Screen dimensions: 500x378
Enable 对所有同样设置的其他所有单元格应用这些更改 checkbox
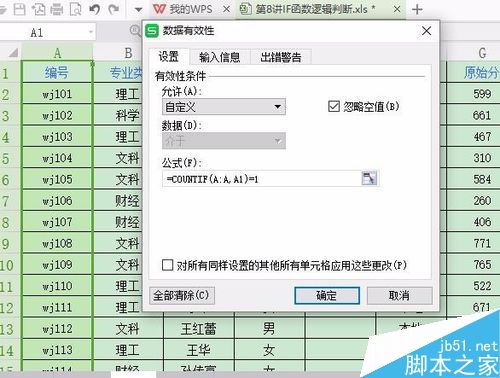point(167,265)
